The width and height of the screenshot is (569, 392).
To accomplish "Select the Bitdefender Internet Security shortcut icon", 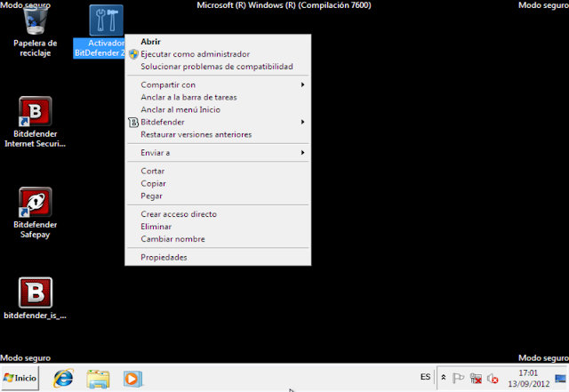I will point(36,122).
